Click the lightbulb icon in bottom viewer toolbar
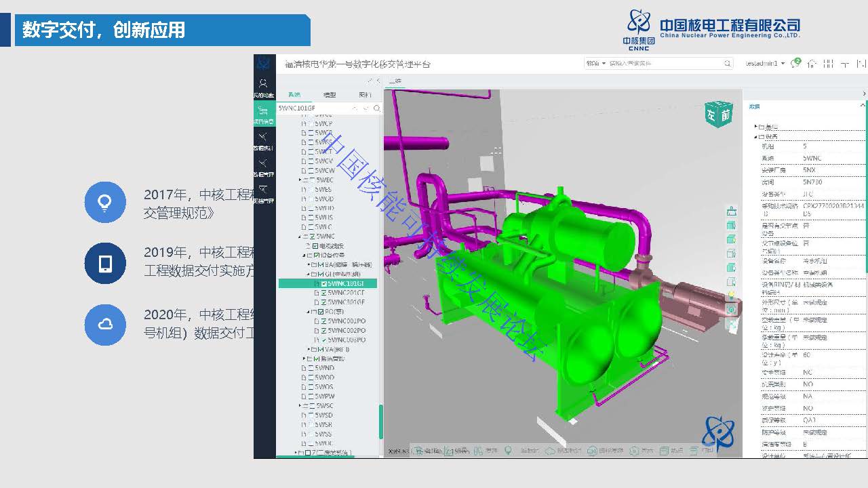The height and width of the screenshot is (488, 868). point(508,451)
